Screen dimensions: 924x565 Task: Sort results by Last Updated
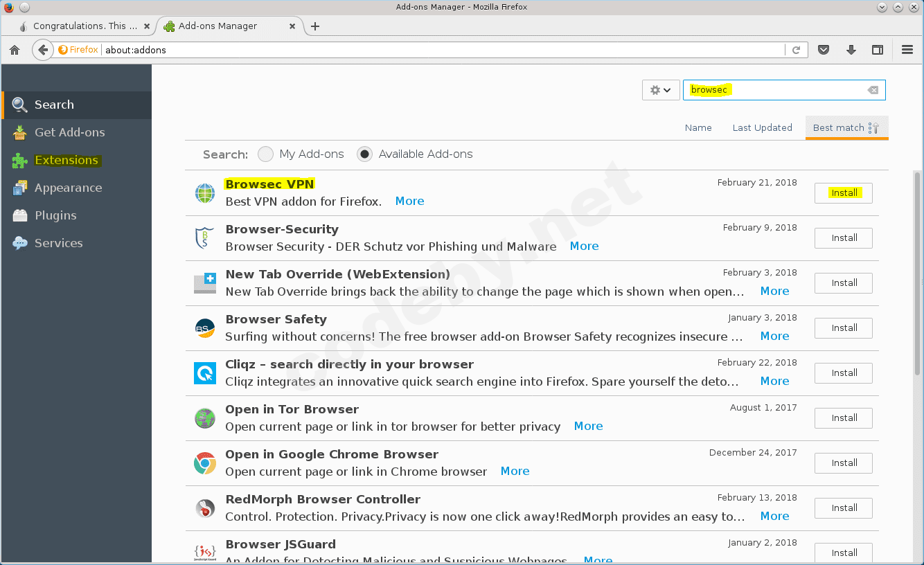pyautogui.click(x=762, y=127)
